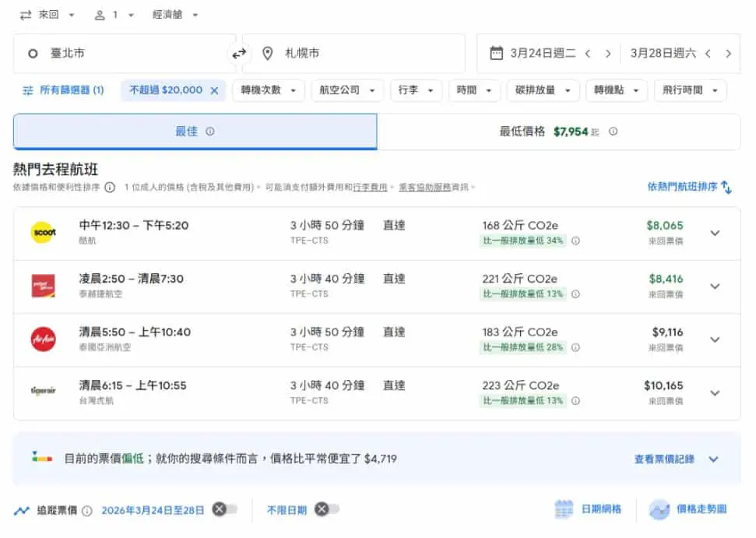Expand 查看票價記錄 price history section
The image size is (756, 538).
[676, 459]
